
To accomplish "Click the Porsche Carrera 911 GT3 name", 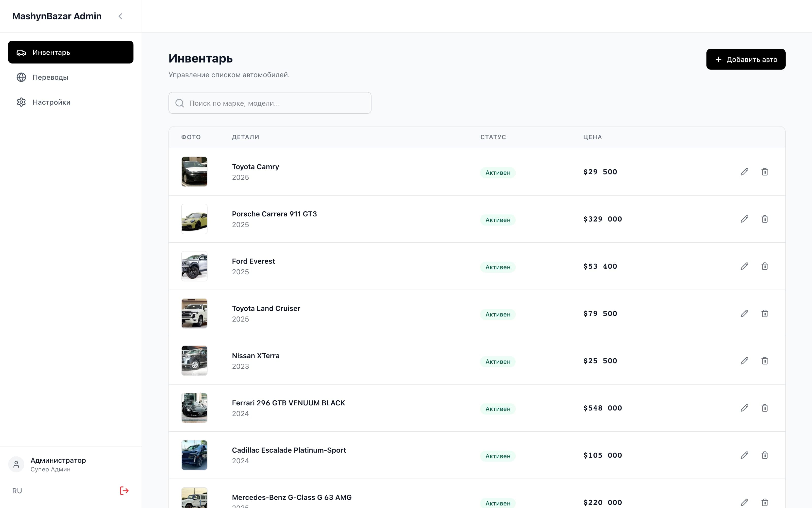I will click(x=274, y=214).
